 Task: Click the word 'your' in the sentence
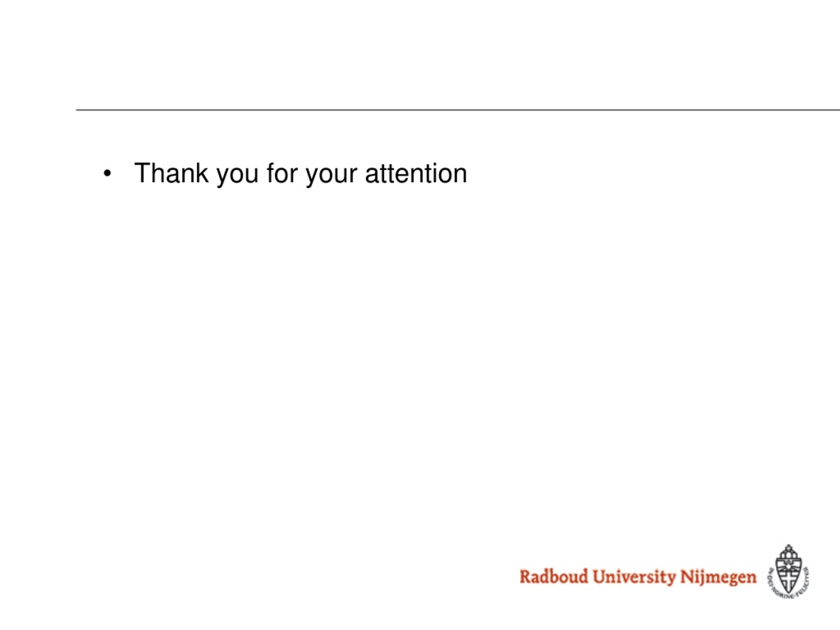tap(331, 176)
